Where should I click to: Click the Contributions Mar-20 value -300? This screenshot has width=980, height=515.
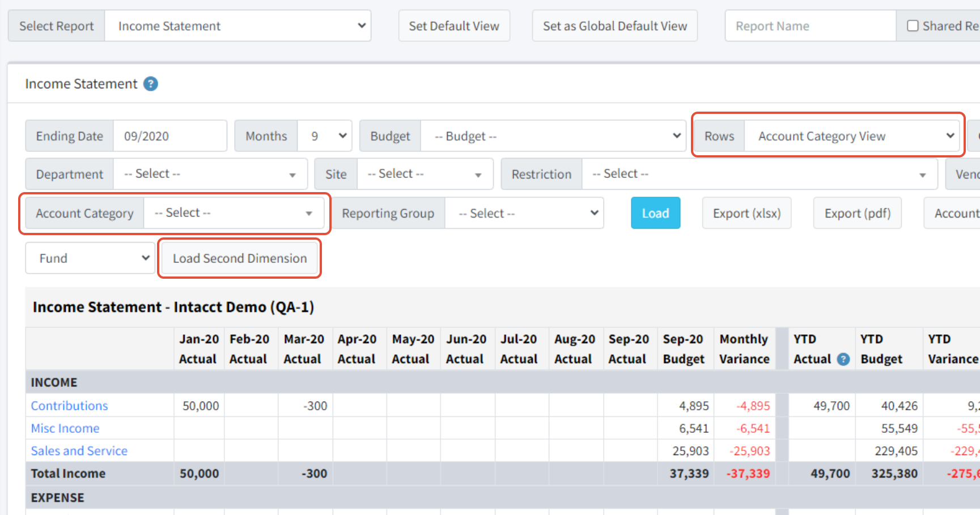pyautogui.click(x=315, y=406)
